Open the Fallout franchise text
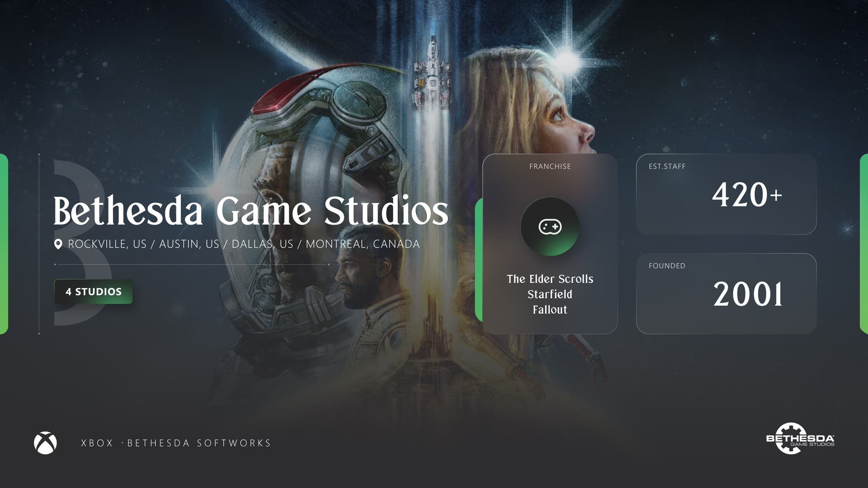The width and height of the screenshot is (868, 488). pyautogui.click(x=550, y=310)
